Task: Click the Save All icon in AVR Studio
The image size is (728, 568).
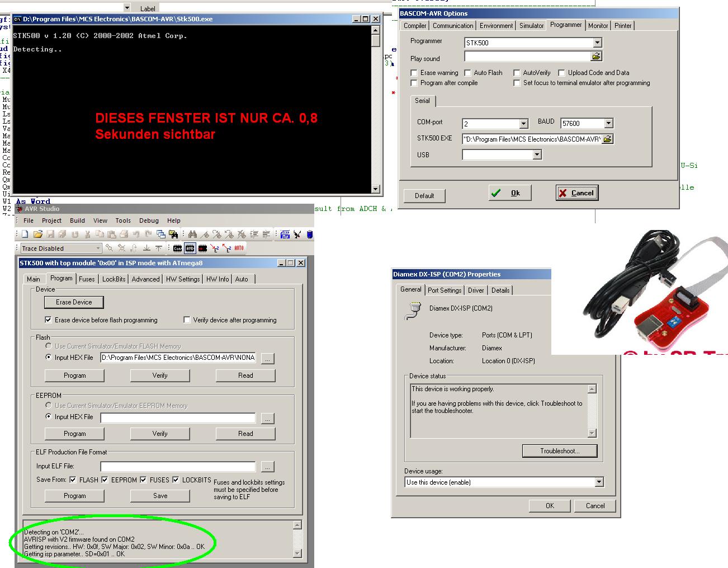Action: point(63,234)
